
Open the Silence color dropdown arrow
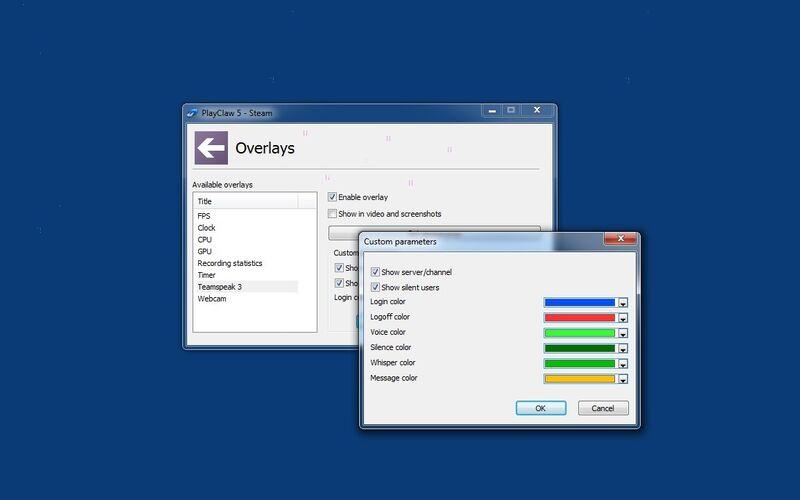[622, 349]
